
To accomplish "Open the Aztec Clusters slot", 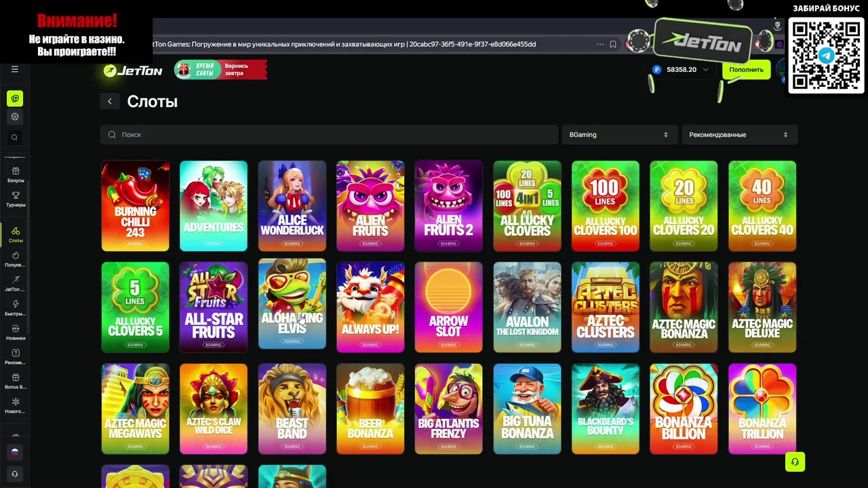I will [x=606, y=308].
